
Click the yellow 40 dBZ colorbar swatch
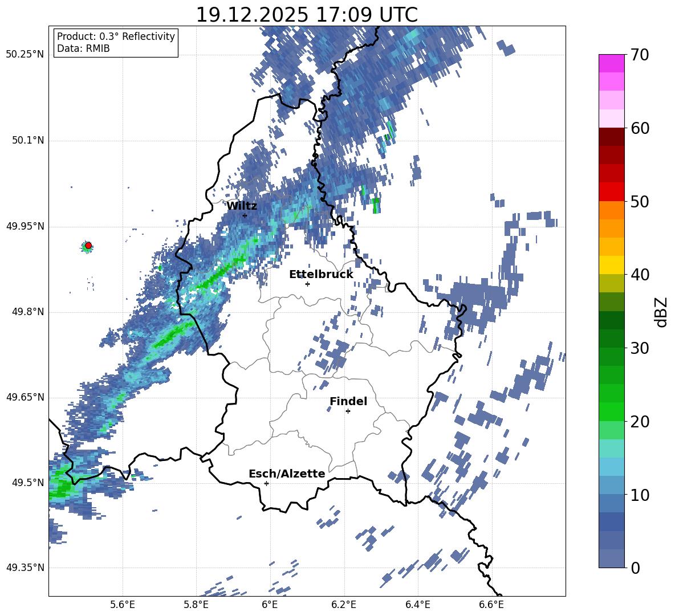coord(611,265)
